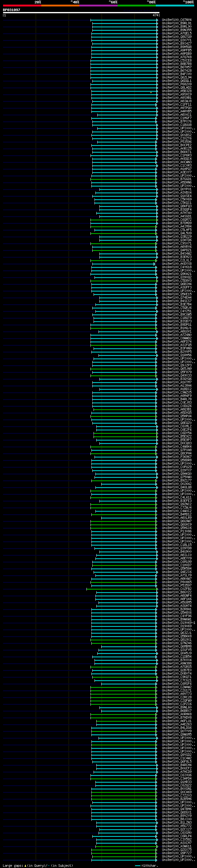This screenshot has width=197, height=868.
Task: Select hit label UniRef100_C1FF11
Action: point(177,104)
